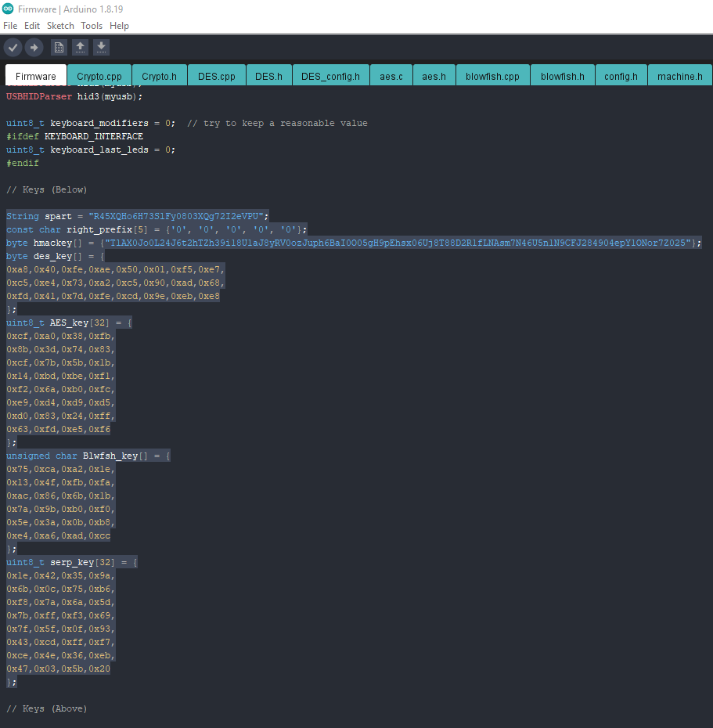Image resolution: width=713 pixels, height=728 pixels.
Task: Click the 'String spart' declaration line
Action: [138, 216]
